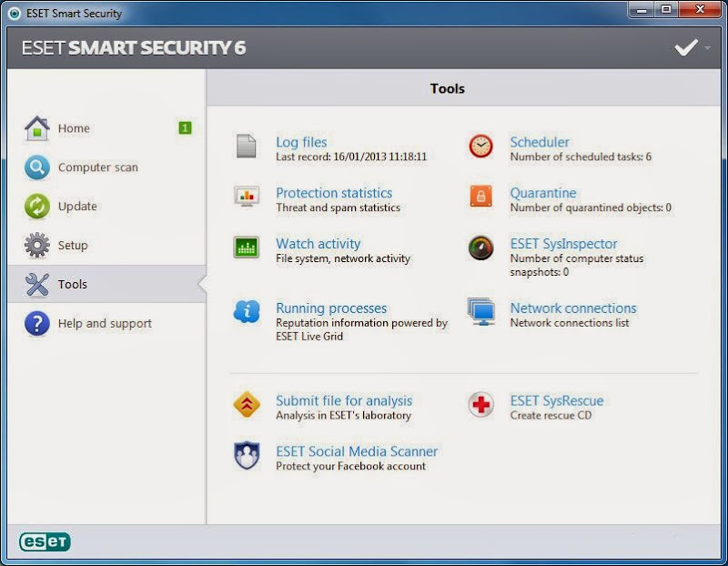The width and height of the screenshot is (728, 566).
Task: Click the green Watch activity icon
Action: click(x=246, y=247)
